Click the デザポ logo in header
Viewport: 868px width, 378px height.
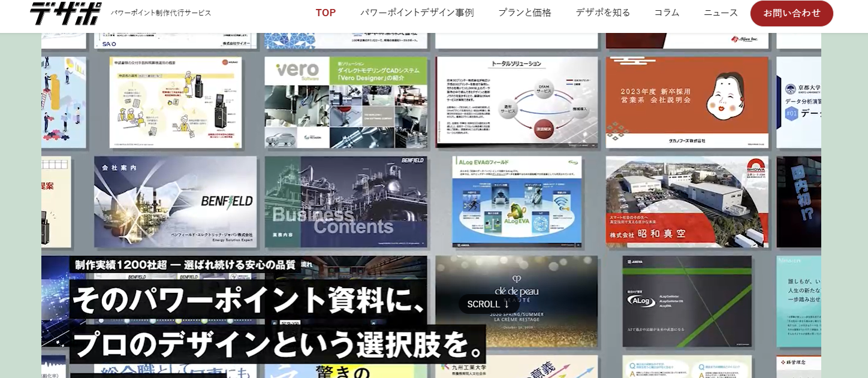pos(66,13)
